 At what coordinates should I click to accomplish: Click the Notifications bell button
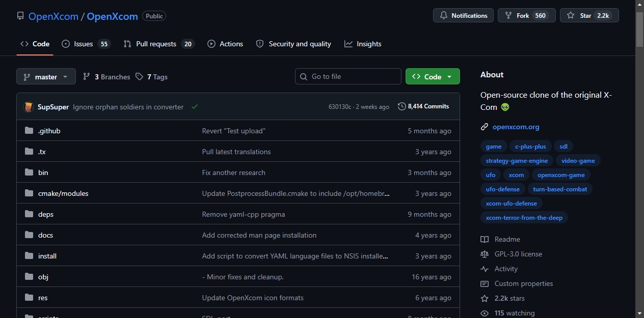[463, 15]
